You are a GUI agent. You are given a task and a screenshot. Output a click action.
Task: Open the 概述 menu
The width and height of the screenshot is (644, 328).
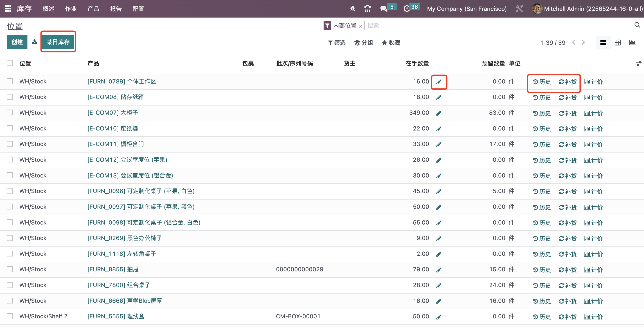click(49, 9)
